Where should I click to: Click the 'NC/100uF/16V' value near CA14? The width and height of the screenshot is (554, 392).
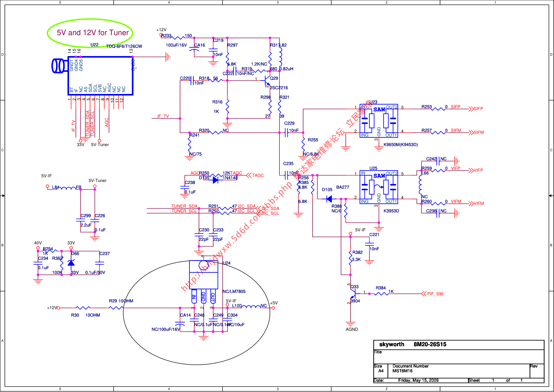(x=166, y=329)
